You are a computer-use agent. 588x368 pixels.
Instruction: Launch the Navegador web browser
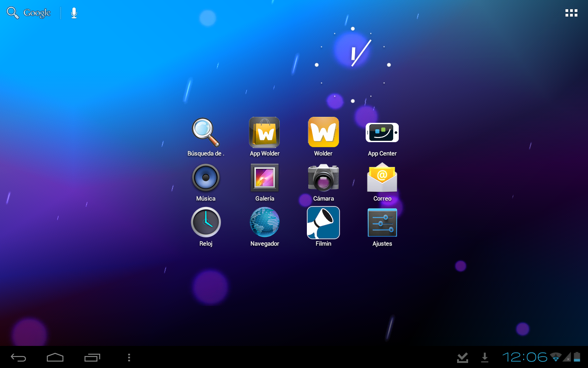pyautogui.click(x=265, y=223)
